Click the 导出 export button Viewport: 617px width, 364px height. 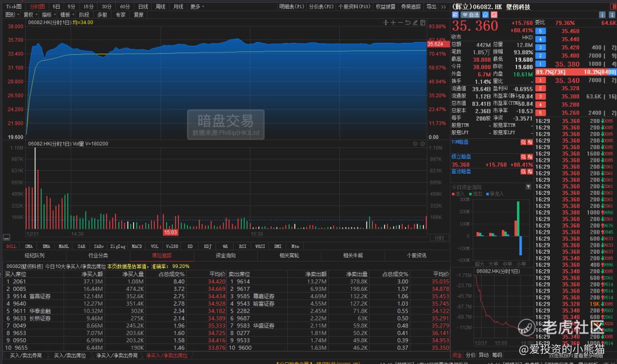431,7
